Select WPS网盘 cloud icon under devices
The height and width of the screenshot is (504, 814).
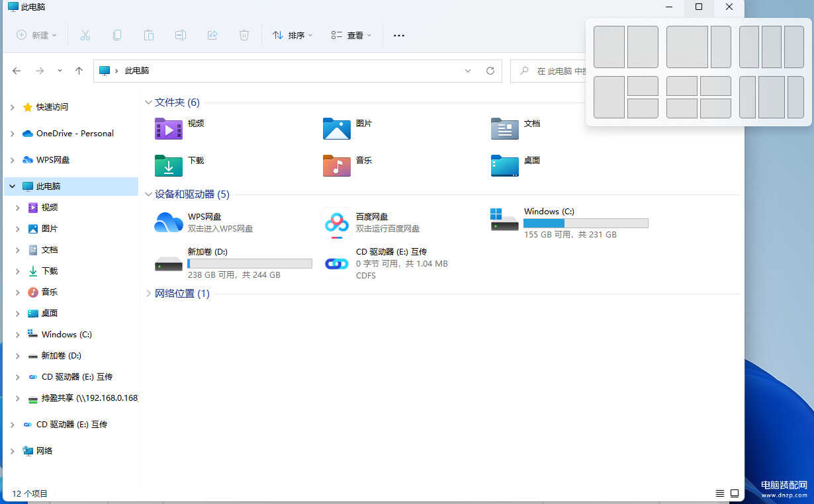(x=168, y=222)
